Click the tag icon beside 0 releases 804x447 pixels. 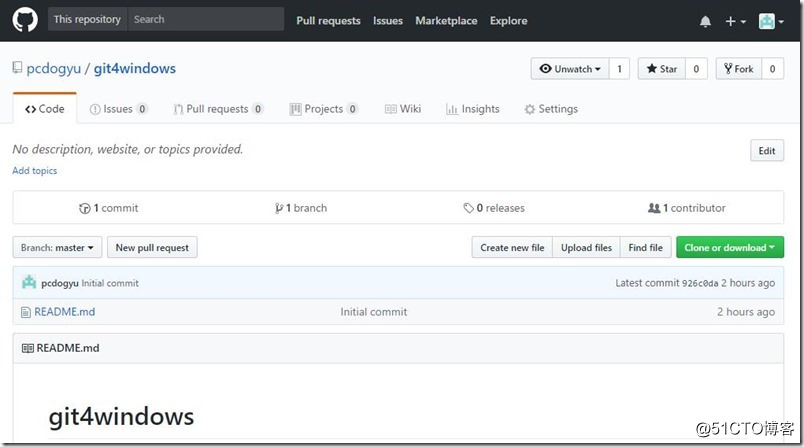[468, 208]
